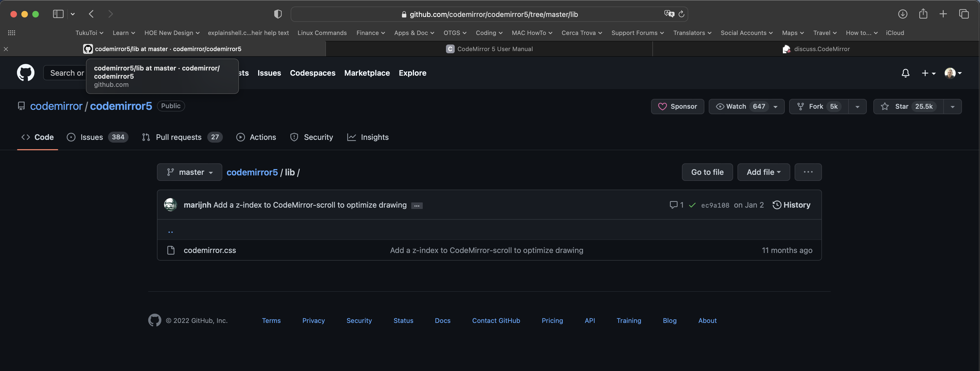980x371 pixels.
Task: Open the iCloud bookmark
Action: [895, 33]
